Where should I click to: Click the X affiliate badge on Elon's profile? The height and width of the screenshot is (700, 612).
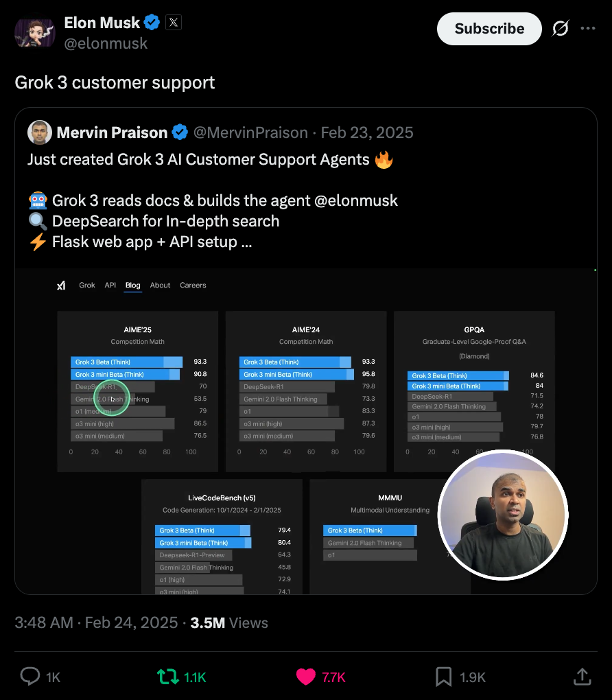tap(173, 22)
